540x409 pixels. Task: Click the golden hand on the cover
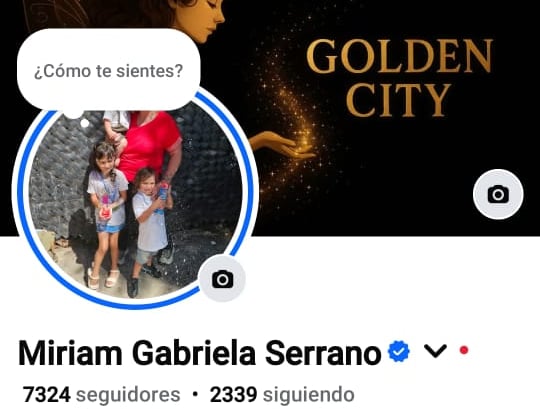point(282,145)
